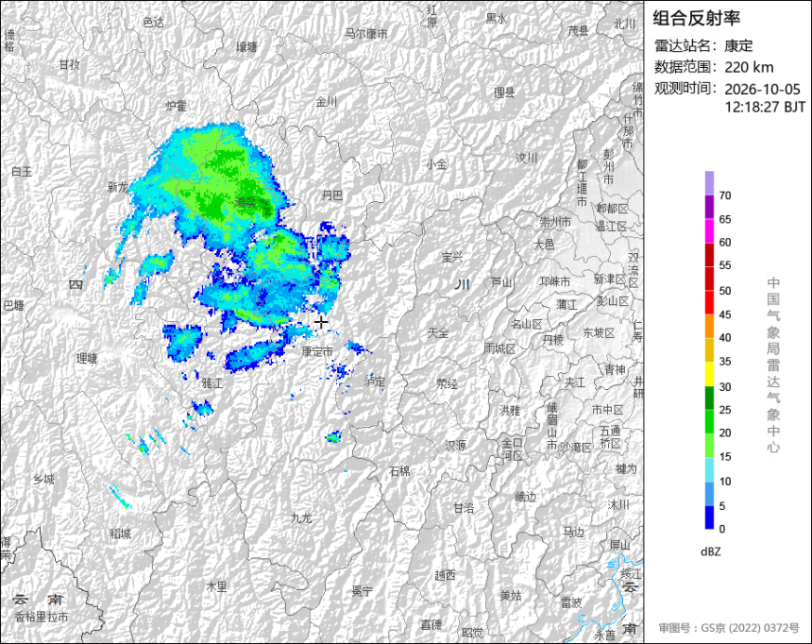Screen dimensions: 812x644
Task: Click the red 50 dBZ legend color
Action: click(x=709, y=279)
